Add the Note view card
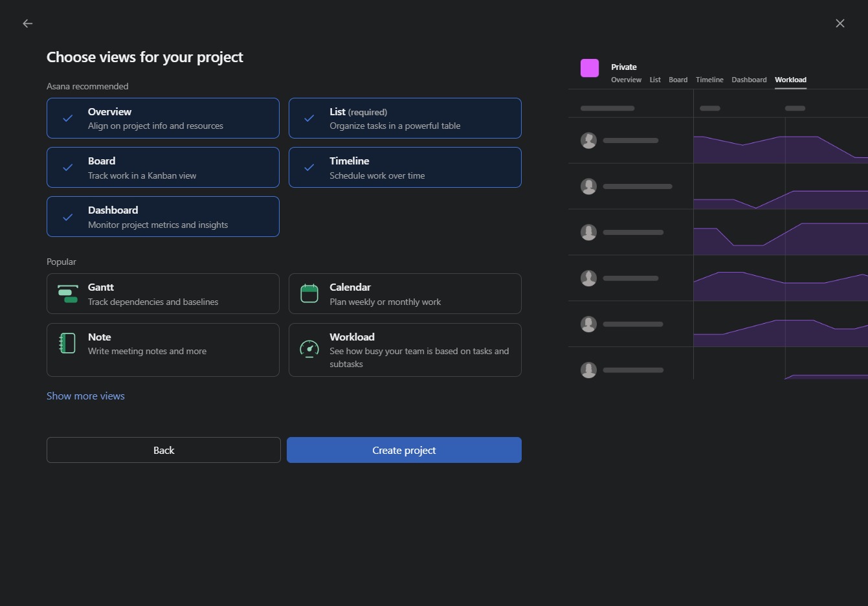Image resolution: width=868 pixels, height=606 pixels. [x=163, y=350]
